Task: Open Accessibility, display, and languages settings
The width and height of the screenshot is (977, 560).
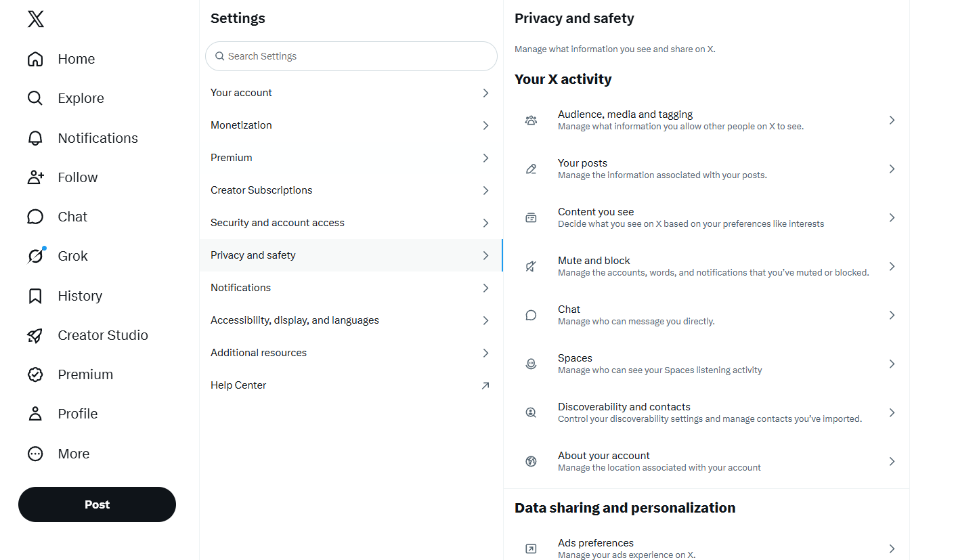Action: [x=351, y=320]
